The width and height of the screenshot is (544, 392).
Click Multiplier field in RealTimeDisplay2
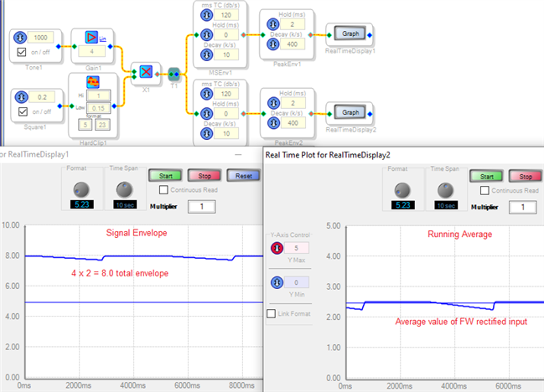pos(523,207)
